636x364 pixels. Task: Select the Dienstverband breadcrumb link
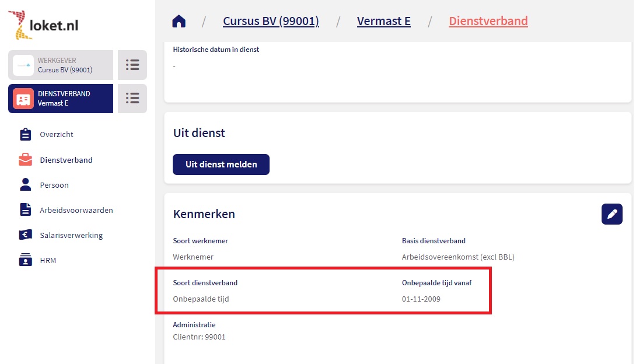pos(488,22)
